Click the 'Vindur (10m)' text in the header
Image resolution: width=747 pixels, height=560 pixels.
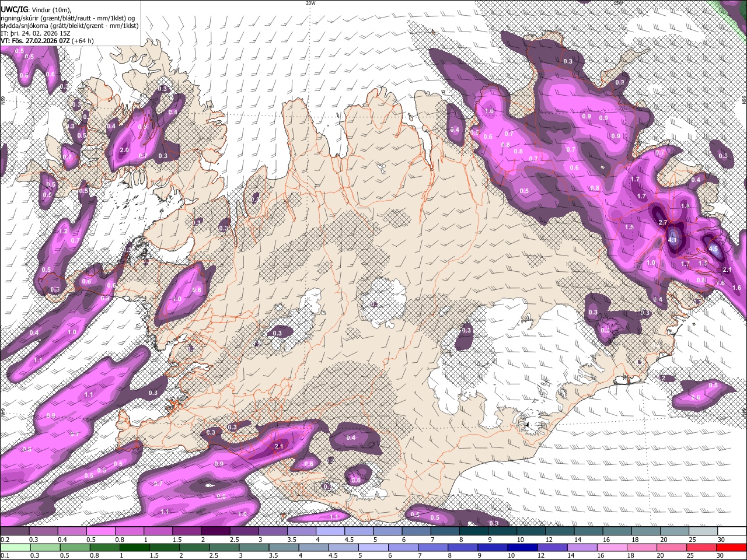click(x=50, y=10)
